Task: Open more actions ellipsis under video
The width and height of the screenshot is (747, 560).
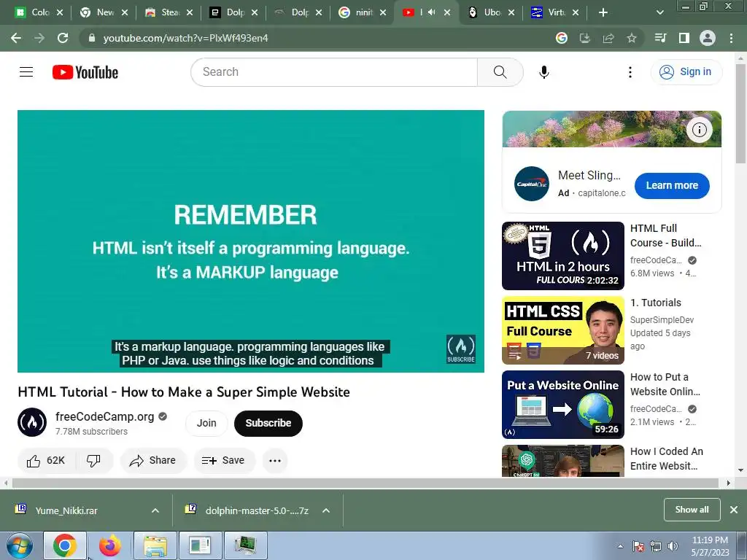Action: pos(275,461)
